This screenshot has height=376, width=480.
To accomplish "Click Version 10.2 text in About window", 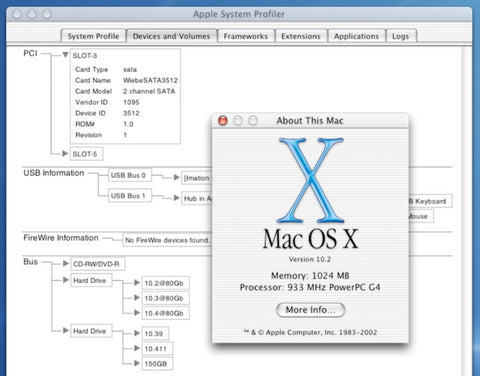I will pos(310,259).
